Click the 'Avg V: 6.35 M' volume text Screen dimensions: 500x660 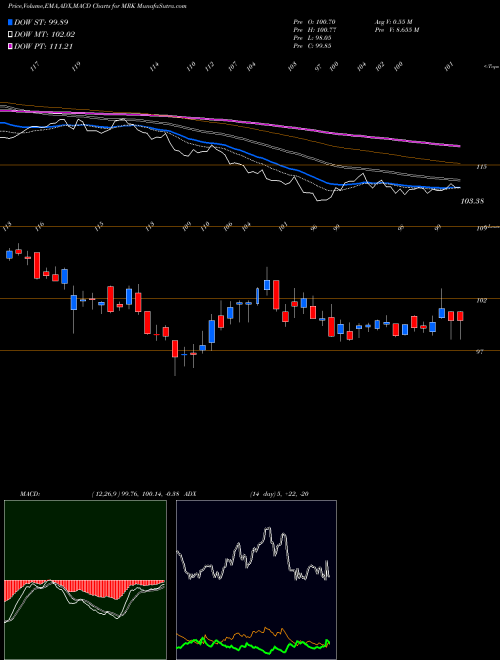click(392, 22)
